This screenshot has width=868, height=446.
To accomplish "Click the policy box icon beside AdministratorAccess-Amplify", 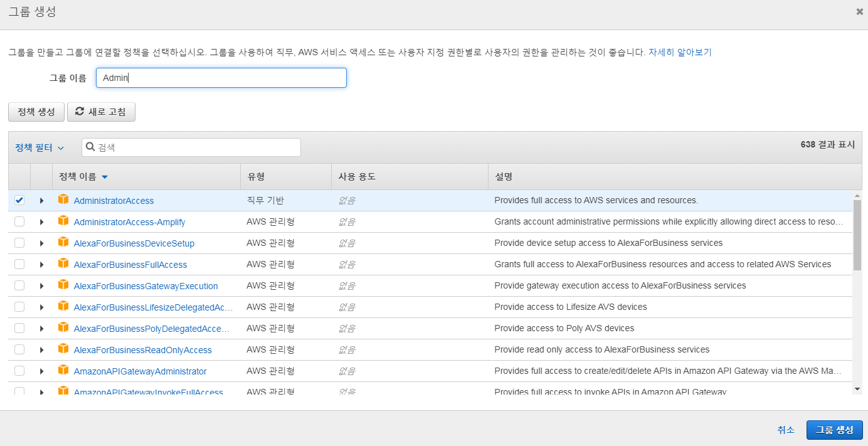I will coord(63,221).
